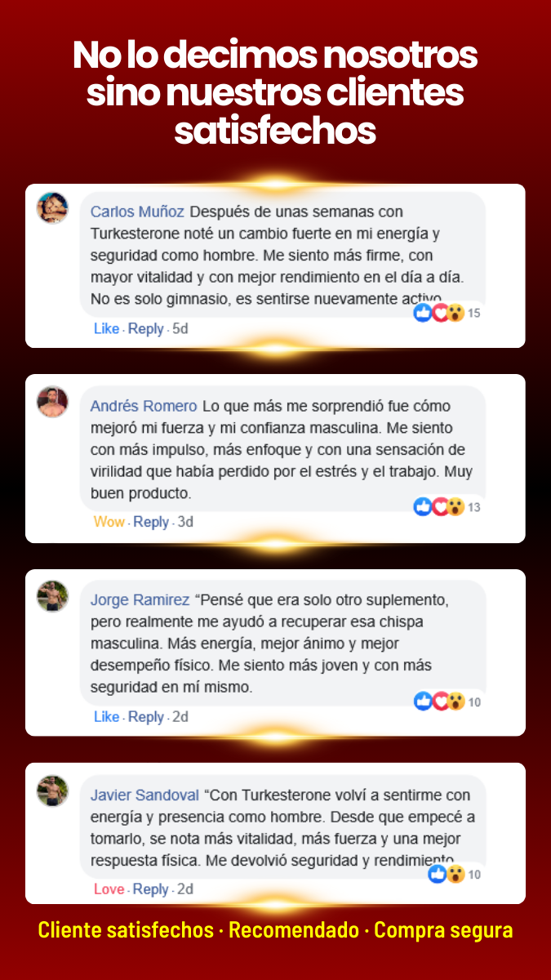
Task: Click wow emoji icon on Javier's comment
Action: pyautogui.click(x=455, y=875)
